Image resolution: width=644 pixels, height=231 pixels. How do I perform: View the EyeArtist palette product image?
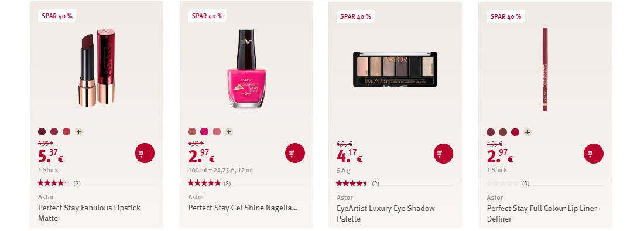(x=395, y=69)
